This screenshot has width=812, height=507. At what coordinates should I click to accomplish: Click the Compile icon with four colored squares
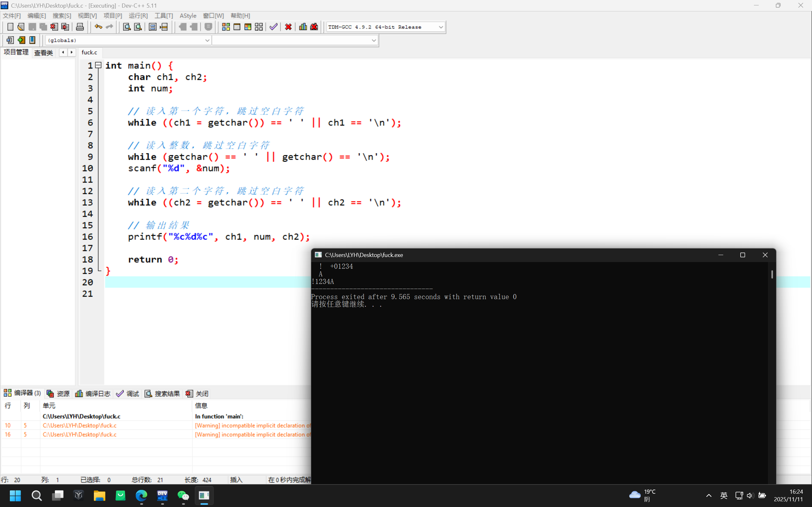point(226,27)
